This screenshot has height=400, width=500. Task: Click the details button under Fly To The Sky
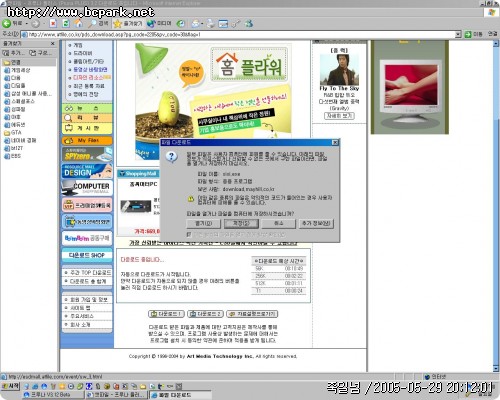[339, 116]
